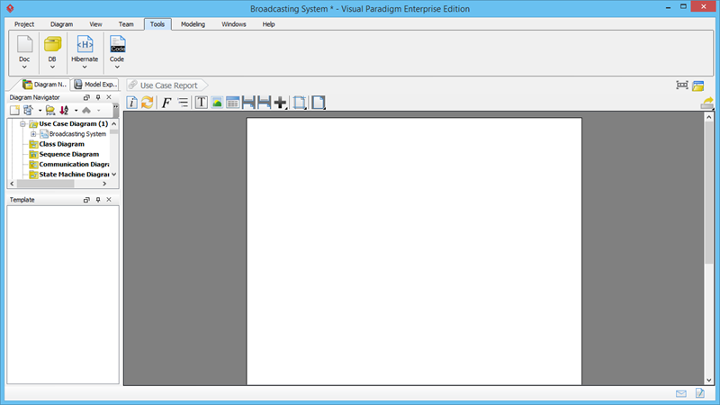Click the paragraph lines icon

(x=183, y=102)
